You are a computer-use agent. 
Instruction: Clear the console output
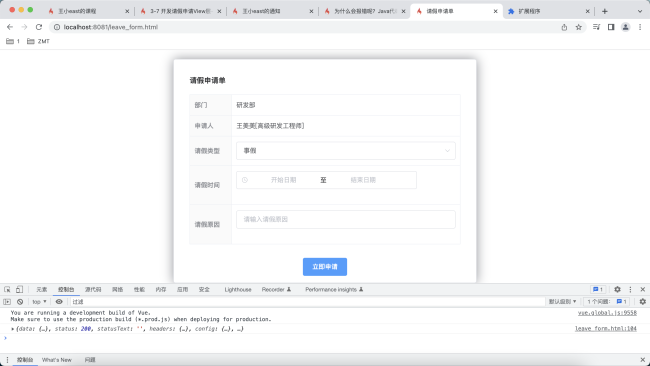[x=20, y=301]
